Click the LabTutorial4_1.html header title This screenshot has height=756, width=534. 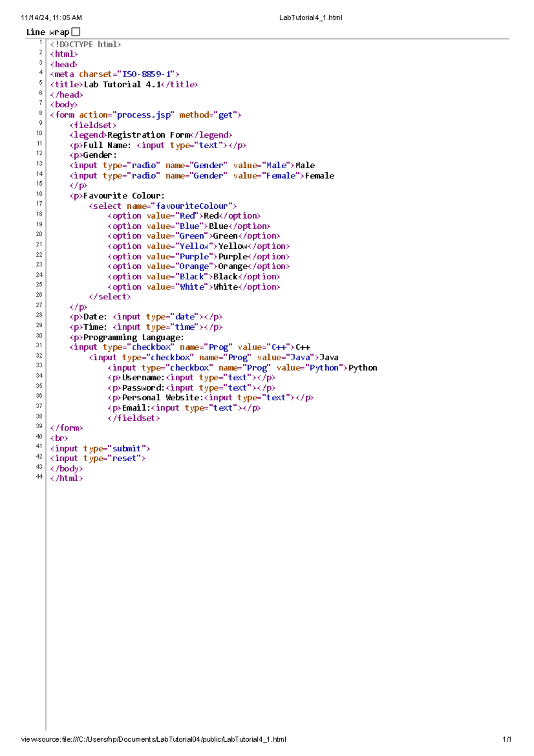point(311,18)
